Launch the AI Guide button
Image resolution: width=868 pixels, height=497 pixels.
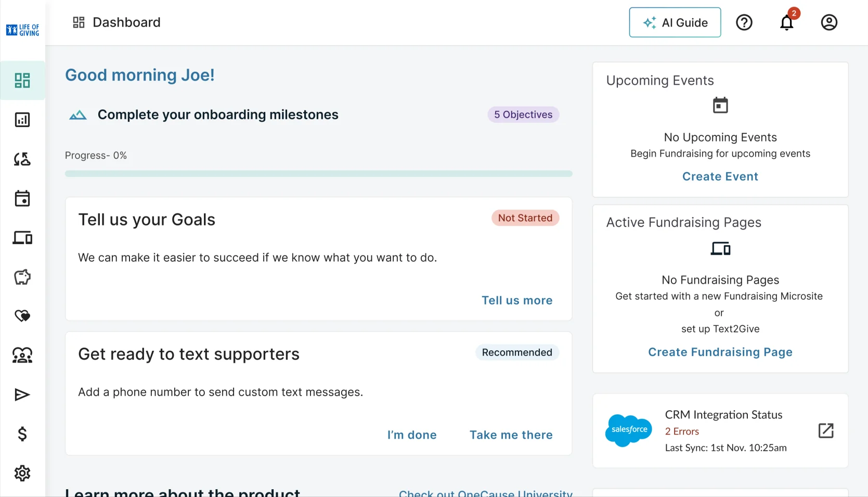675,22
